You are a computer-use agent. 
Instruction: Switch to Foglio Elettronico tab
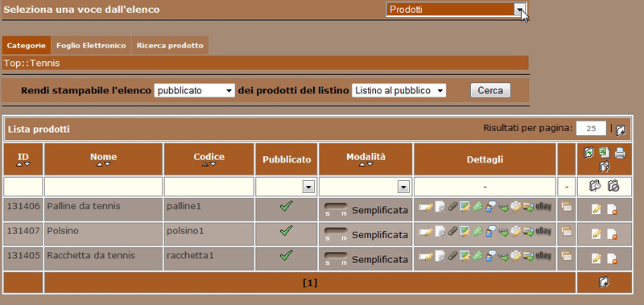91,46
